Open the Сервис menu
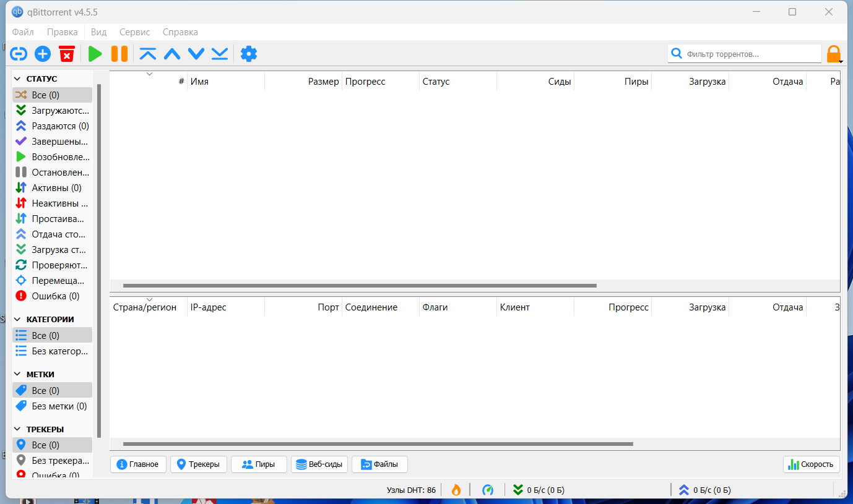853x504 pixels. pos(134,32)
